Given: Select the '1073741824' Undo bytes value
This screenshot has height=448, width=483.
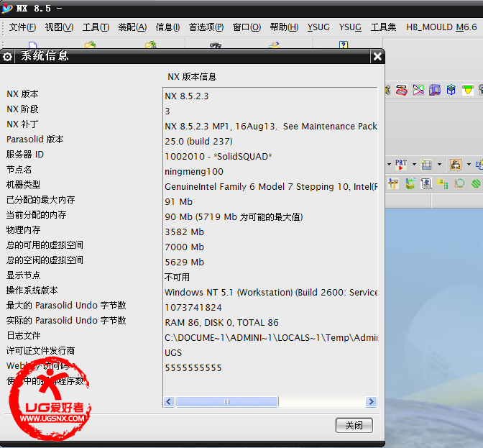Looking at the screenshot, I should (x=193, y=308).
